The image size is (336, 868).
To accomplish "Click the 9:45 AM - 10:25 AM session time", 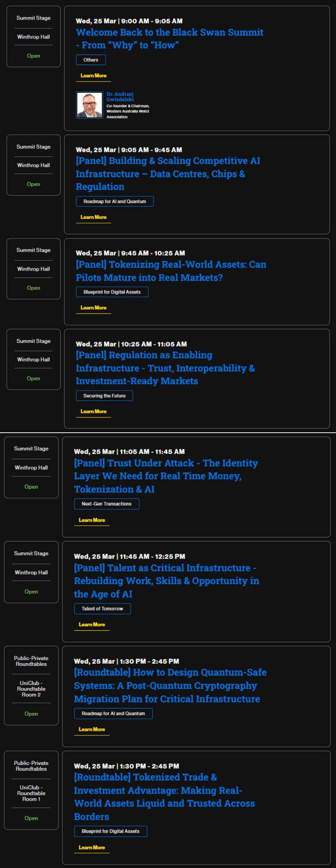I will click(153, 253).
